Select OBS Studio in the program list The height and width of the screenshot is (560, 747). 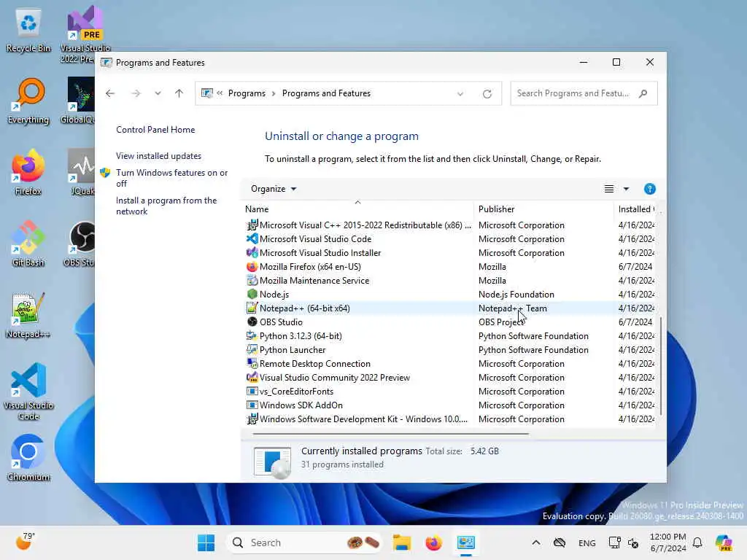tap(449, 322)
